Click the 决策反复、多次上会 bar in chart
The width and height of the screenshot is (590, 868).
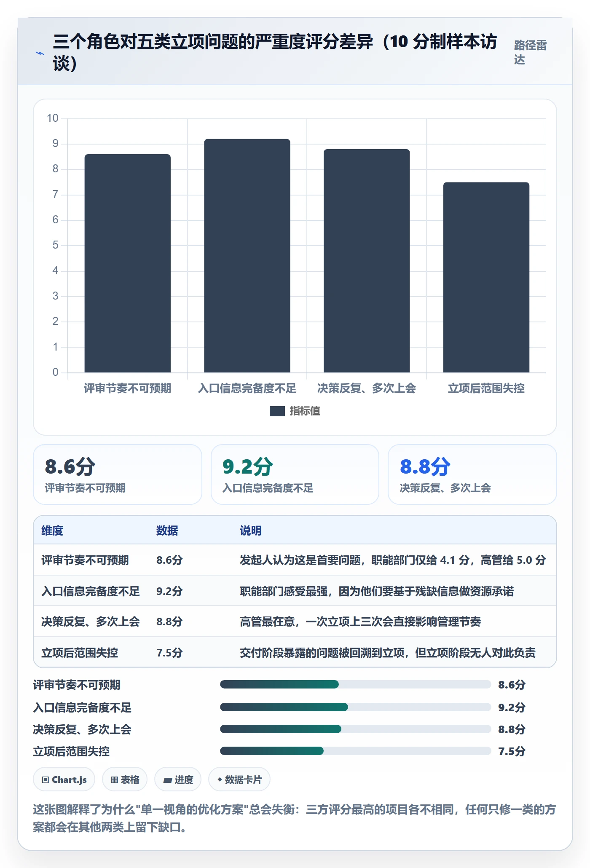[367, 260]
